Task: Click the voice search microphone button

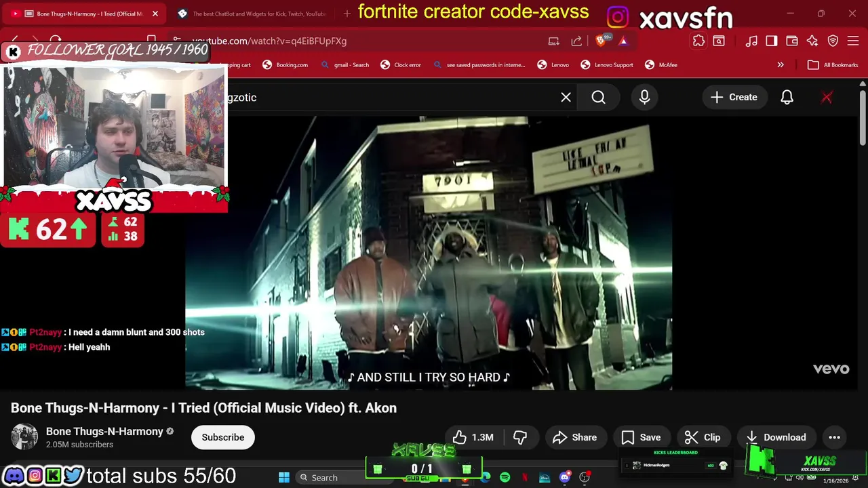Action: pyautogui.click(x=644, y=98)
